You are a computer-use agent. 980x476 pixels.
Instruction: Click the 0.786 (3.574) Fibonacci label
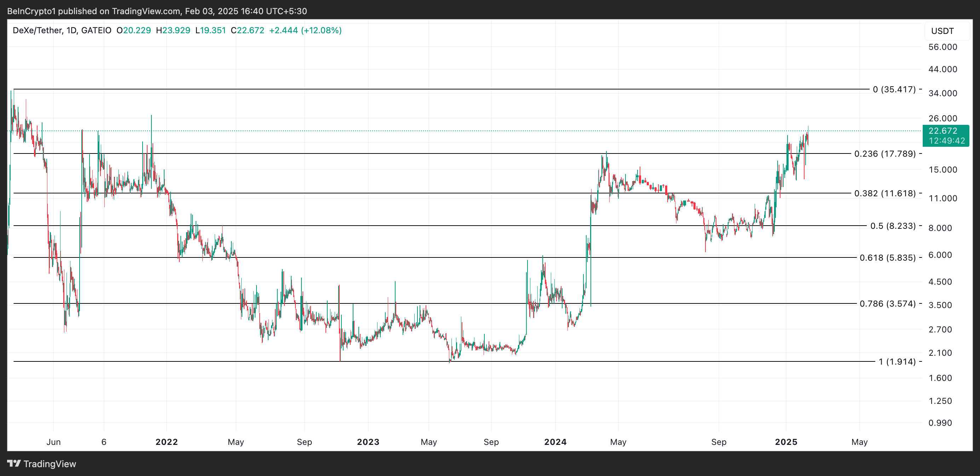pos(888,303)
